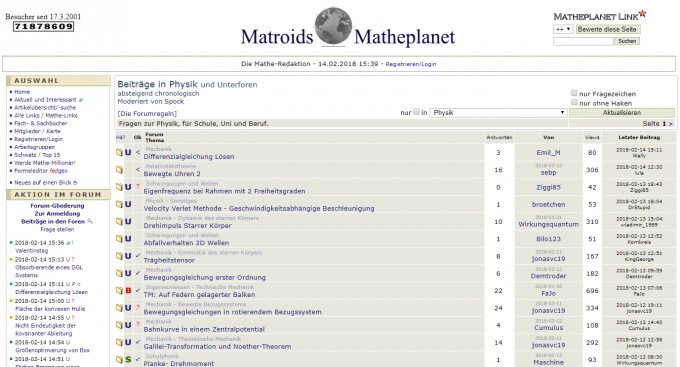Select Artikelübersicht/-suche menu item
This screenshot has height=367, width=680.
[x=45, y=108]
